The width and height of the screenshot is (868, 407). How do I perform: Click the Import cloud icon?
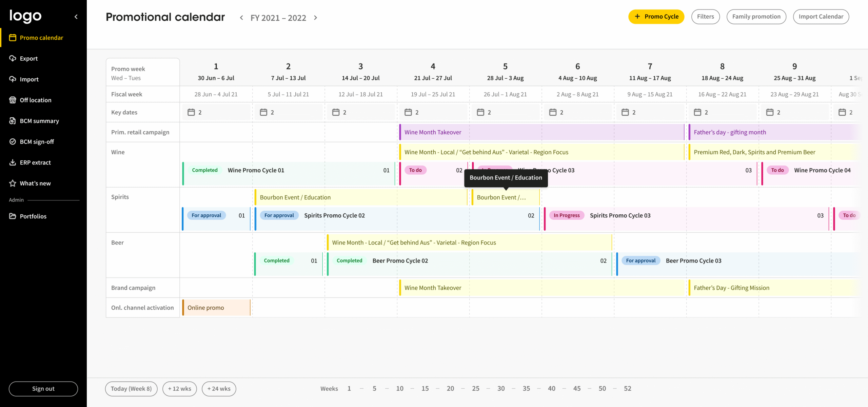click(x=13, y=79)
